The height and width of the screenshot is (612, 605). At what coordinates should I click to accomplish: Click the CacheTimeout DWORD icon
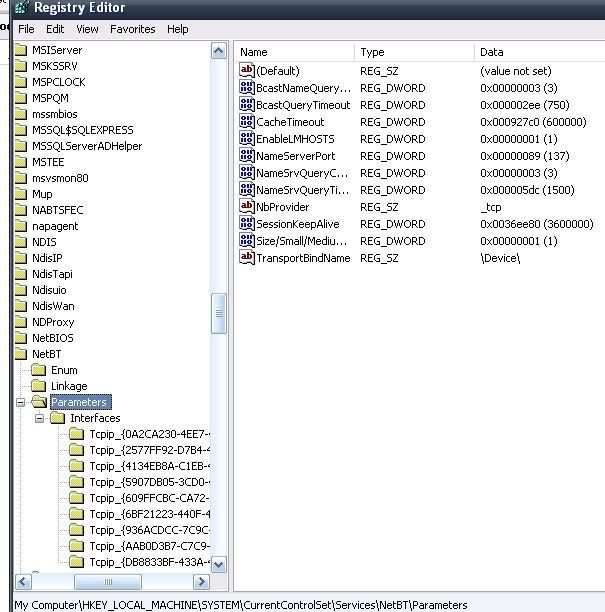247,122
